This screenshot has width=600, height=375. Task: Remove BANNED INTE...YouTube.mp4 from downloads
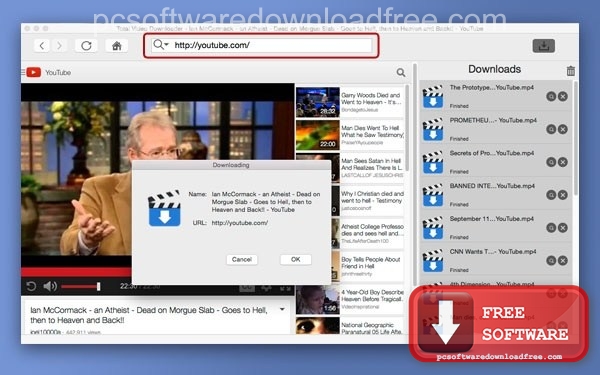[x=562, y=195]
